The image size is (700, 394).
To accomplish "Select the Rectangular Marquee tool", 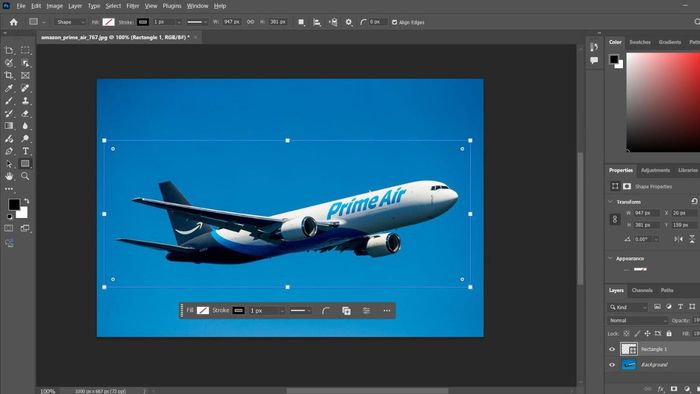I will pos(25,50).
